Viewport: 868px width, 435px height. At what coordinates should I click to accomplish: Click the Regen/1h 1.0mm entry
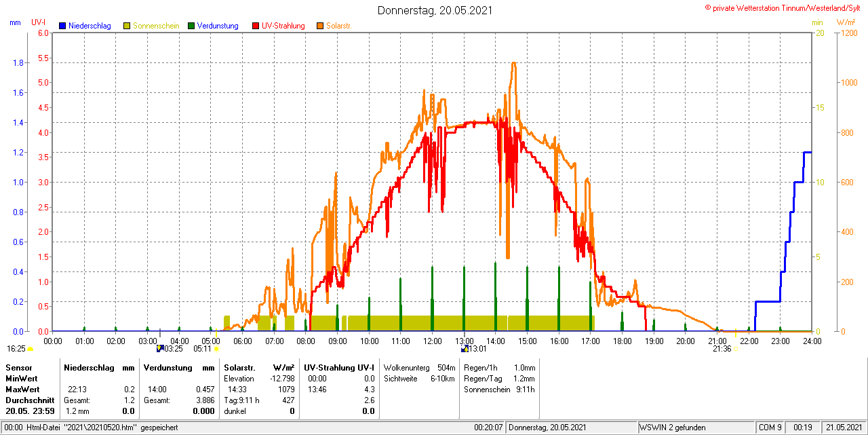[x=499, y=367]
